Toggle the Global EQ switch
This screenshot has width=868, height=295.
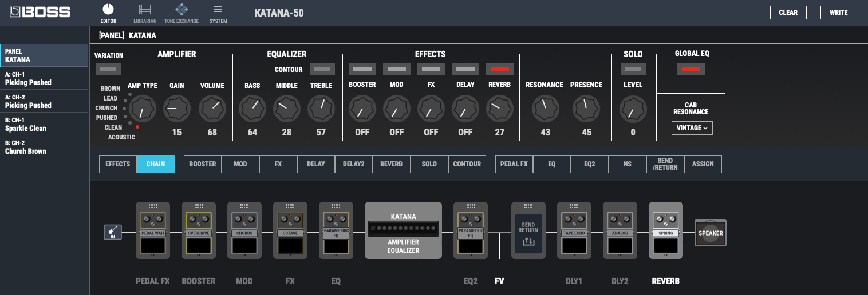[691, 69]
